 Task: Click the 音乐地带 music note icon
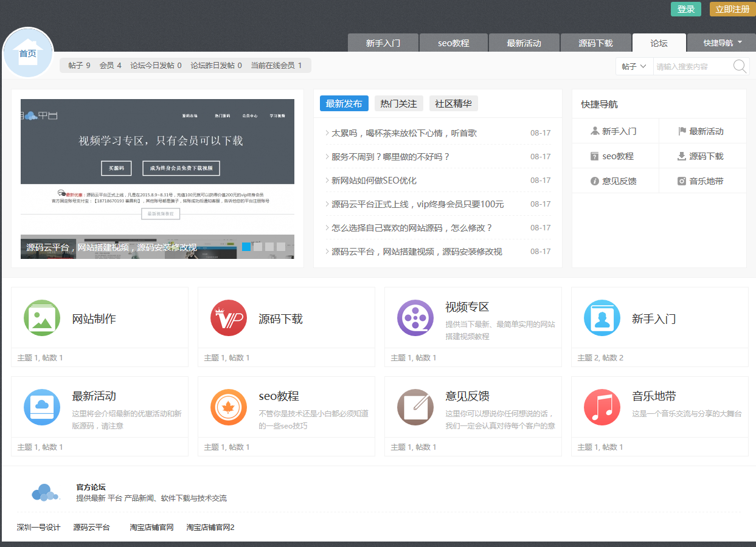click(x=602, y=407)
